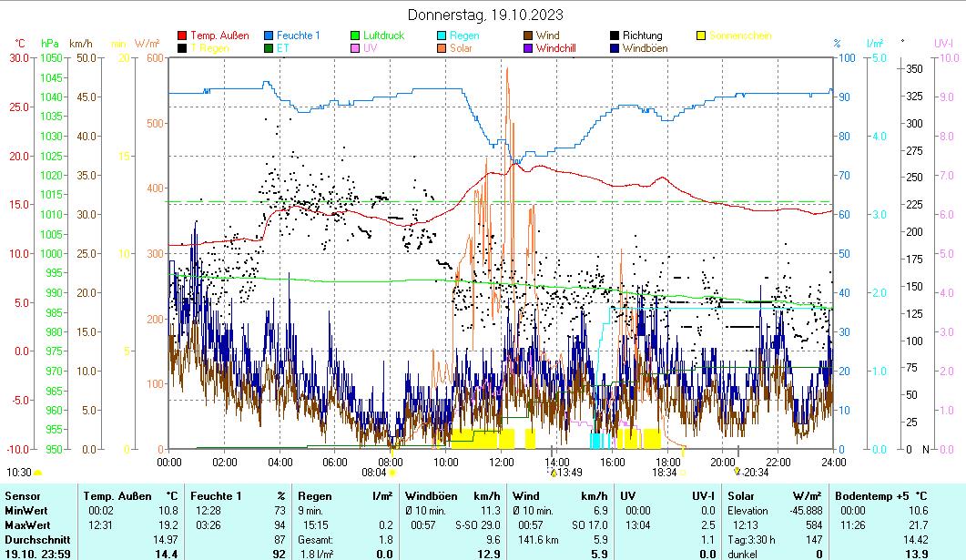Viewport: 966px width, 560px height.
Task: Click the green Luftdruck legend swatch
Action: point(355,36)
